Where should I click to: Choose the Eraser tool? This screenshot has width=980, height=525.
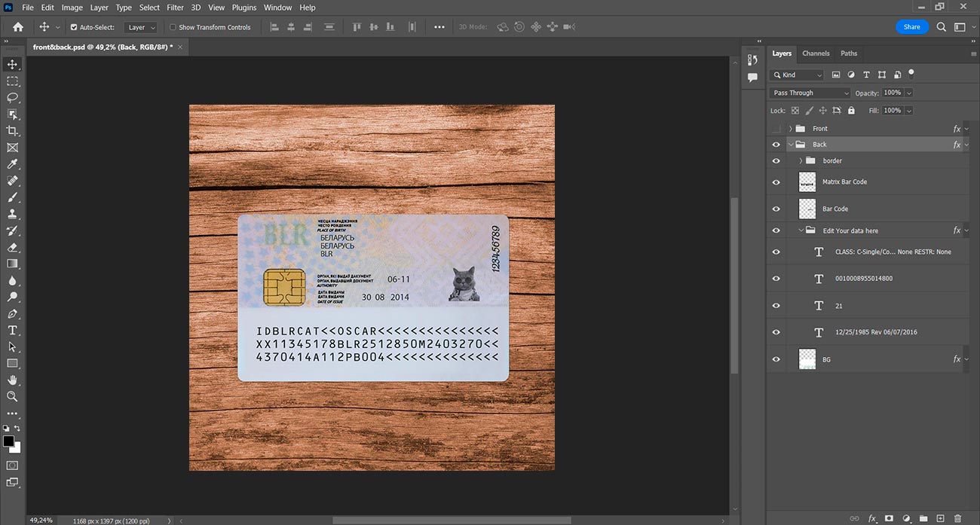[x=12, y=247]
